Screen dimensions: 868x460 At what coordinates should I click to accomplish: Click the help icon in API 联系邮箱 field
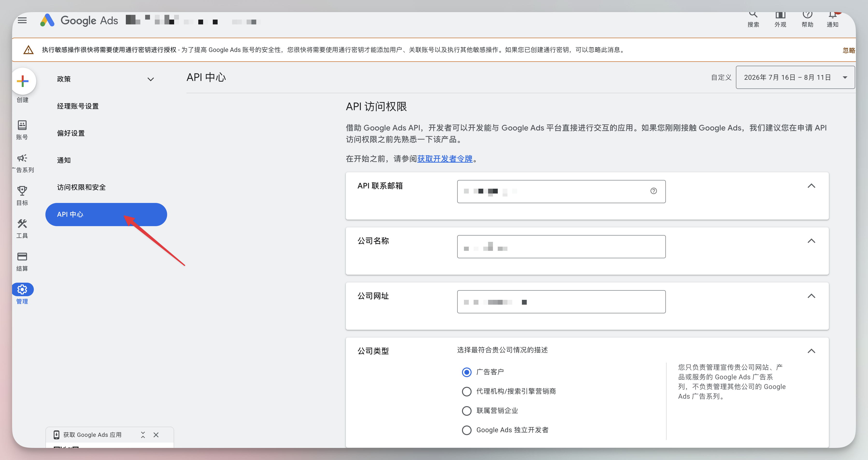coord(653,191)
